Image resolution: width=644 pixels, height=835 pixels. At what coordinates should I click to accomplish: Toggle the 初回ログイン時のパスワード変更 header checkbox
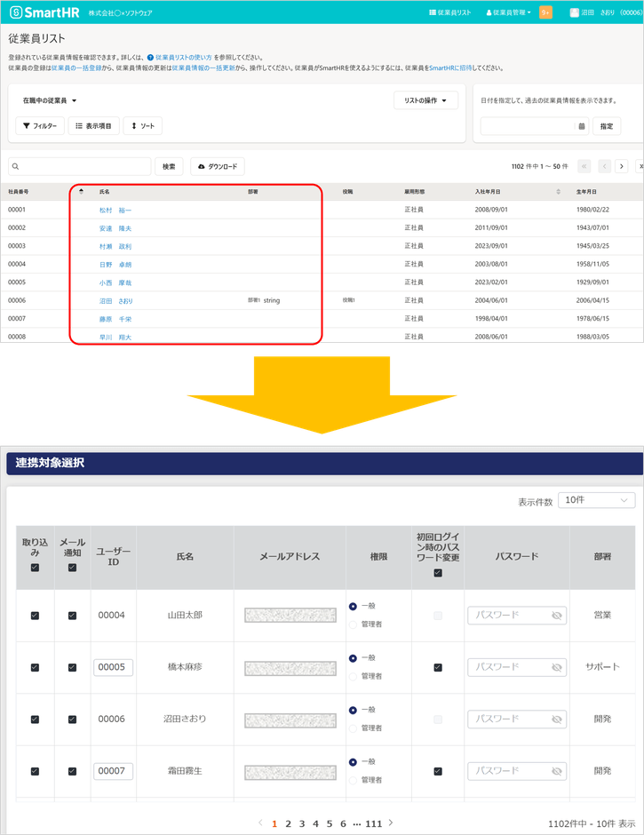[438, 573]
